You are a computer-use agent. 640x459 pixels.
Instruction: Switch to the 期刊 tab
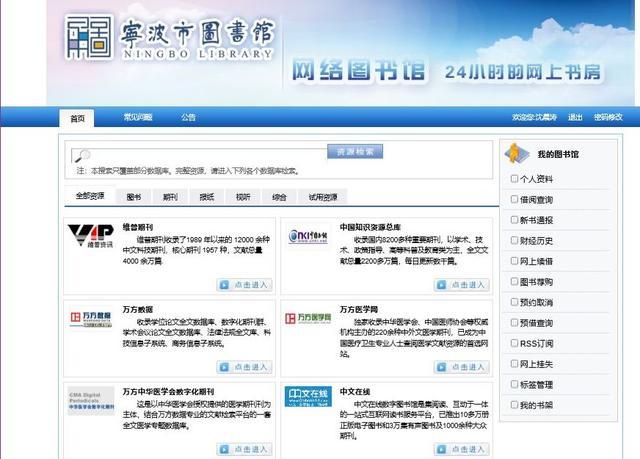tap(170, 197)
